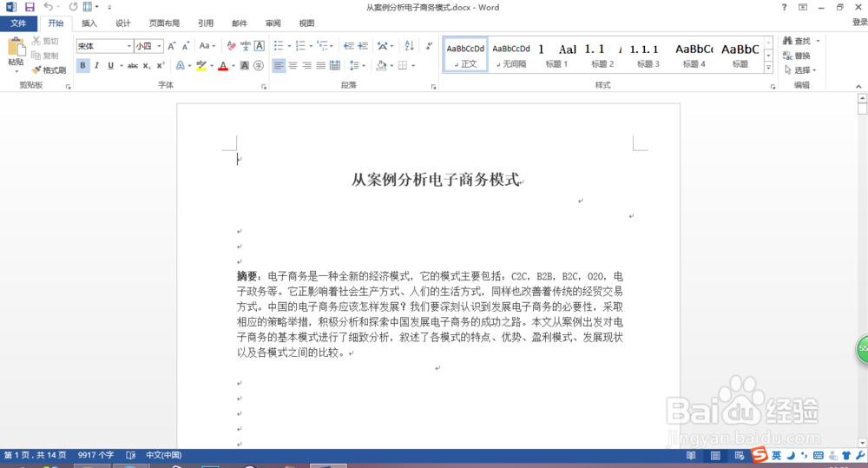Image resolution: width=868 pixels, height=468 pixels.
Task: Click the Cut (剪切) scissors button
Action: (x=45, y=41)
